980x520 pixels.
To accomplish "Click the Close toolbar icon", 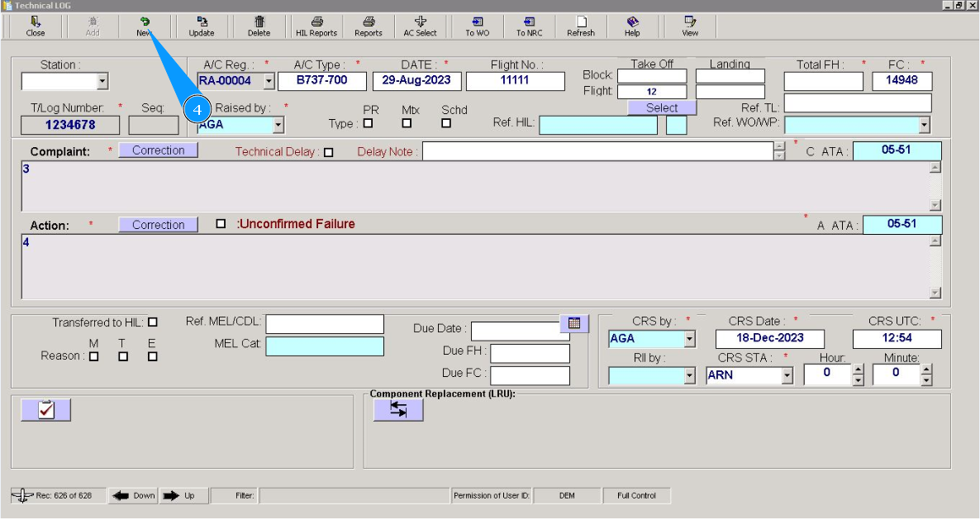I will 35,27.
